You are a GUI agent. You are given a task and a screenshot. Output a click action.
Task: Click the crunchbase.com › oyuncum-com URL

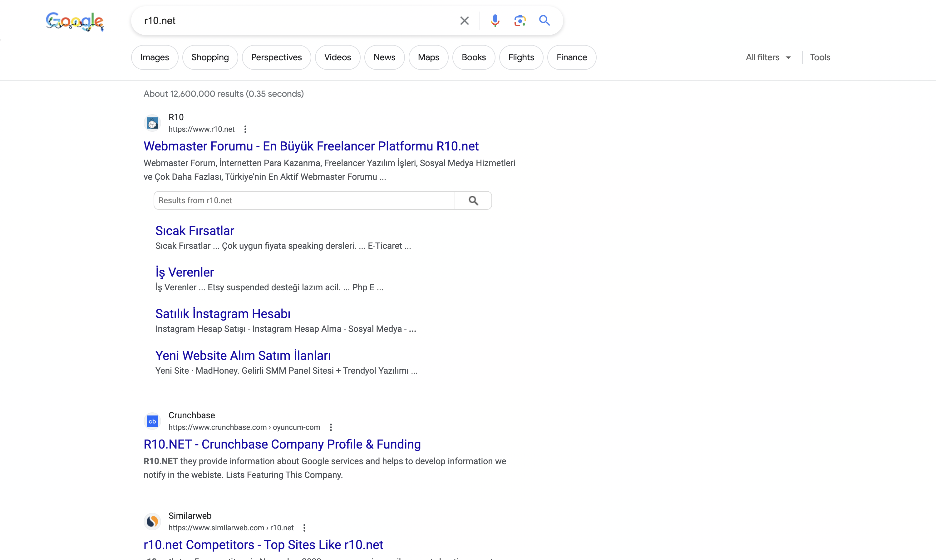(x=244, y=427)
